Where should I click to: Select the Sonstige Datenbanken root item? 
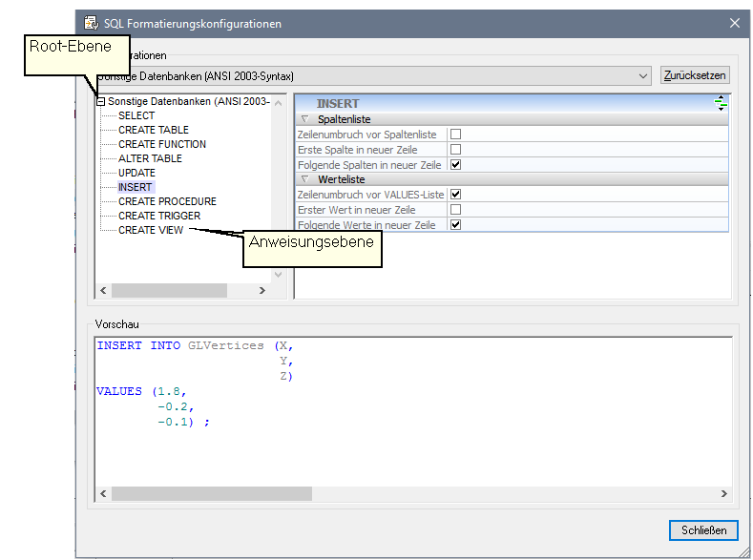click(188, 102)
